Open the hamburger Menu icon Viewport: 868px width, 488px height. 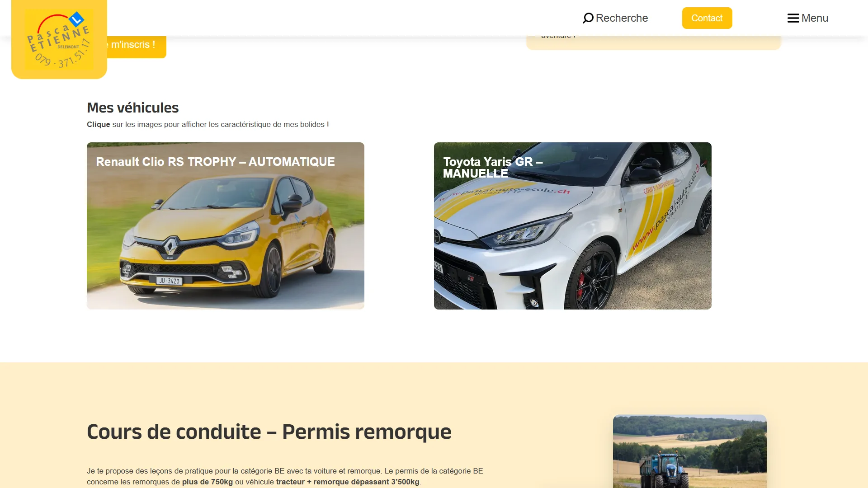(x=793, y=18)
